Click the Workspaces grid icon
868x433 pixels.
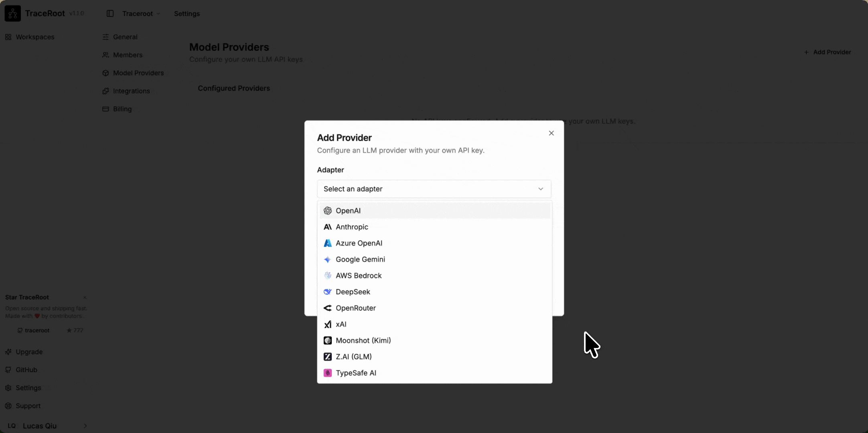[x=8, y=37]
